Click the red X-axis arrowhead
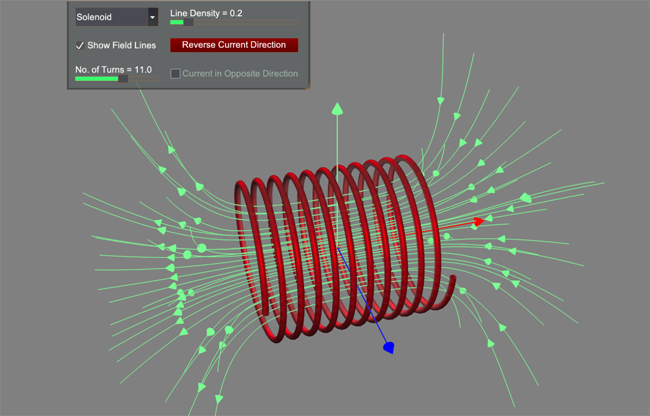This screenshot has height=416, width=650. click(x=479, y=221)
